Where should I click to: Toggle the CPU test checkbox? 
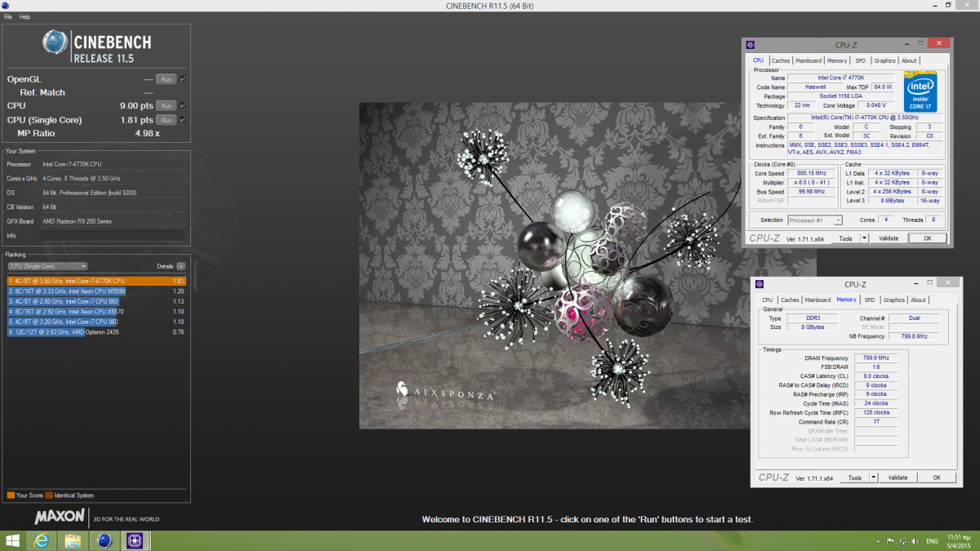tap(183, 105)
